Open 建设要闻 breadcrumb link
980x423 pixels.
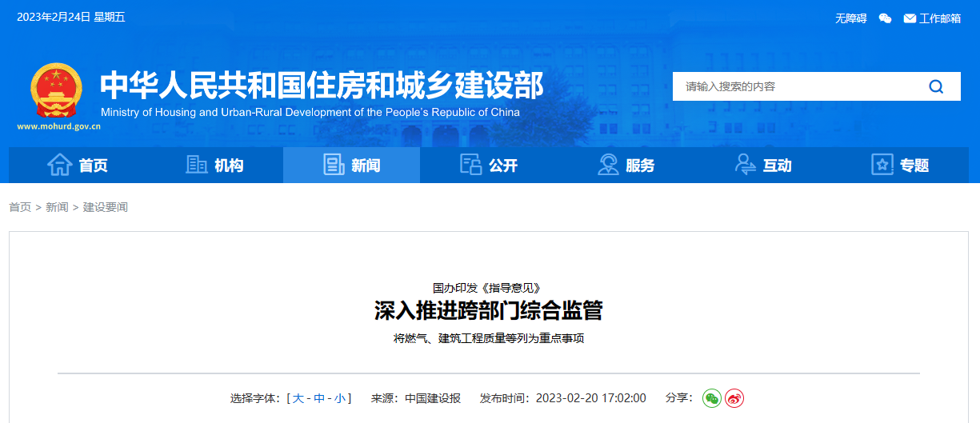coord(106,207)
